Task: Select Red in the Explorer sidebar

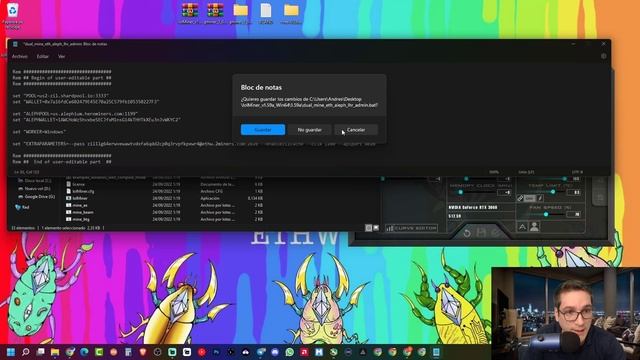Action: (22, 207)
